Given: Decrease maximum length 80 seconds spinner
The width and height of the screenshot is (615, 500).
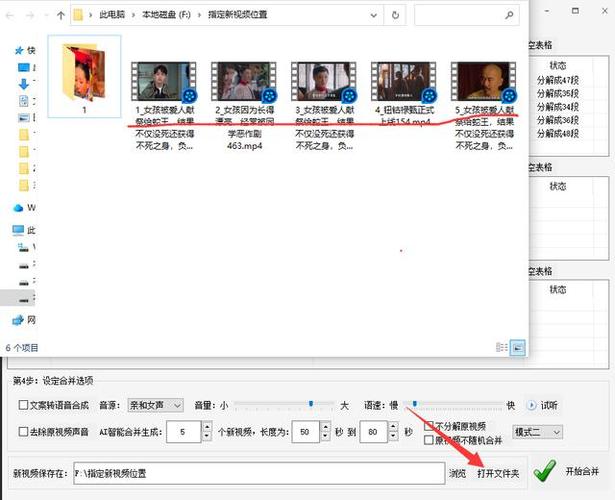Looking at the screenshot, I should pos(393,436).
